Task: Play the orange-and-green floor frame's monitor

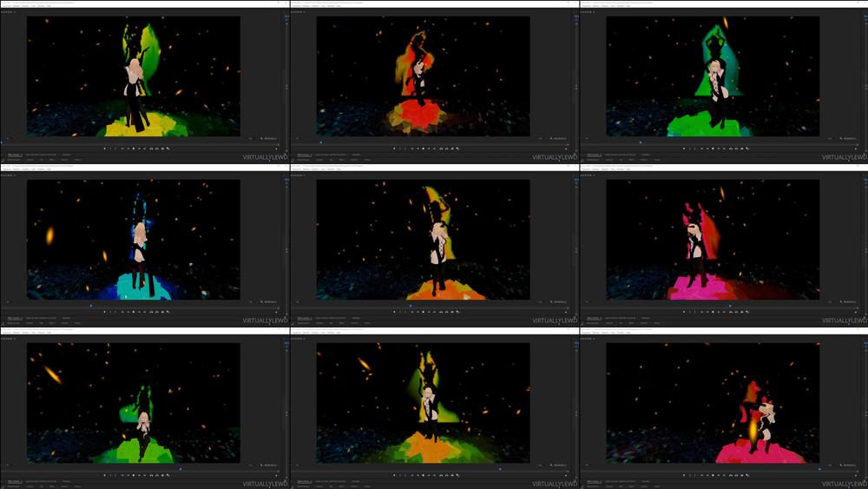Action: (x=423, y=475)
